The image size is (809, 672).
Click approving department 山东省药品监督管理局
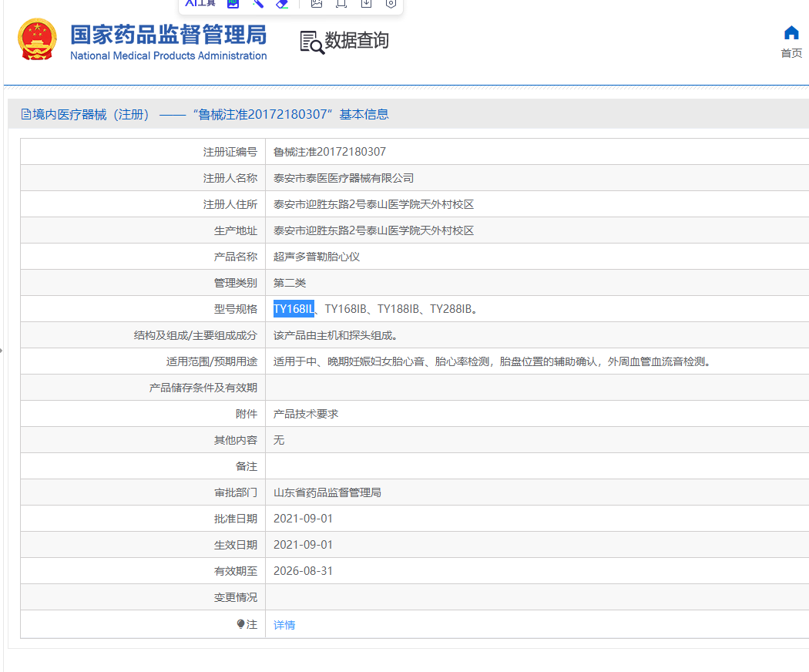tap(327, 492)
